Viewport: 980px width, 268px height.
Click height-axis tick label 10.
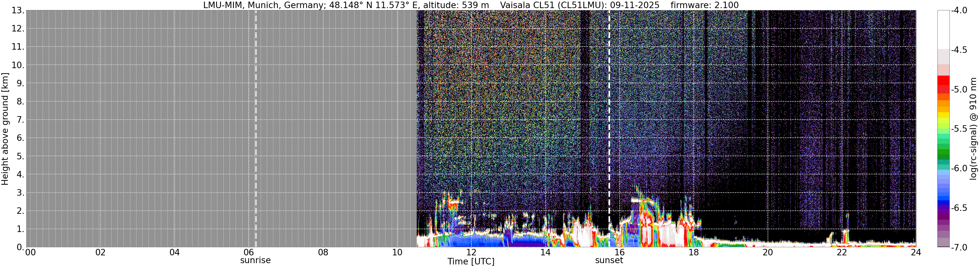click(18, 65)
